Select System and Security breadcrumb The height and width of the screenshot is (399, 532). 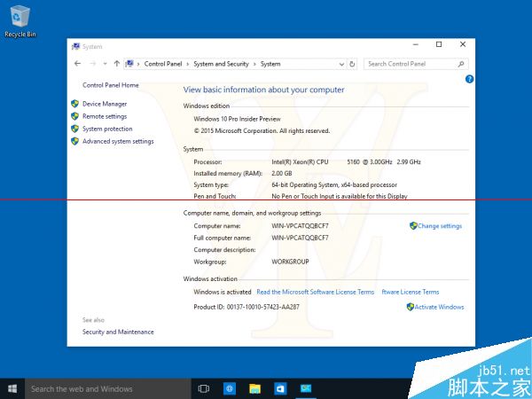[221, 64]
